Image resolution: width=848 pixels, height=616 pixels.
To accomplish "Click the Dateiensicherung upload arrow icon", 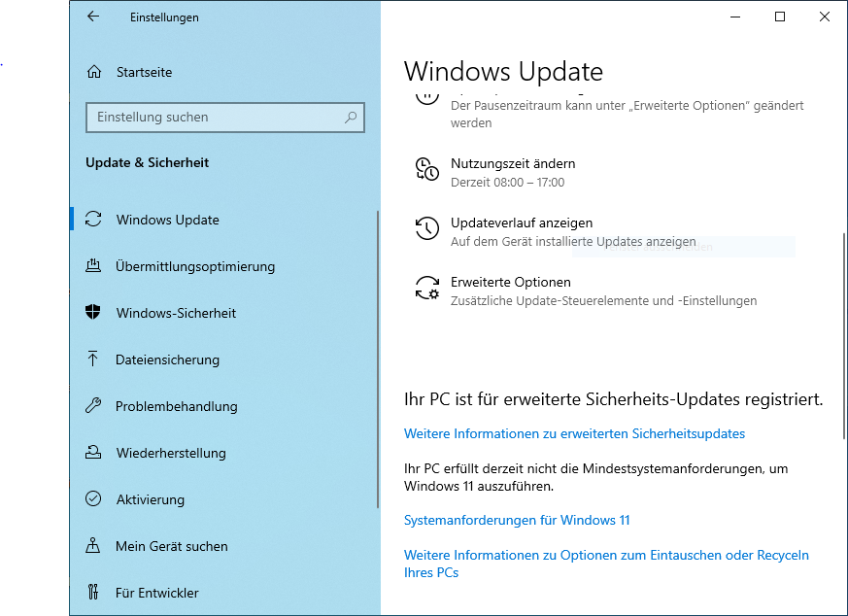I will point(94,359).
